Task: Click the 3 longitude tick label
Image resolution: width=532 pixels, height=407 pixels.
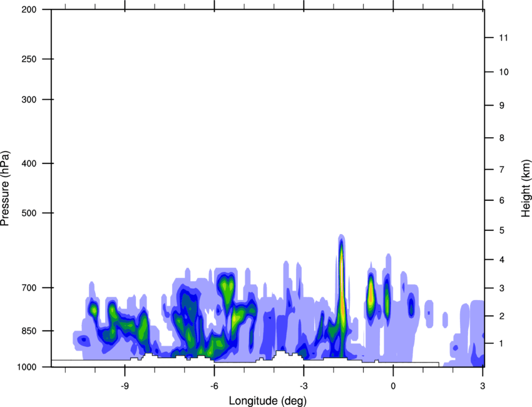Action: click(483, 386)
